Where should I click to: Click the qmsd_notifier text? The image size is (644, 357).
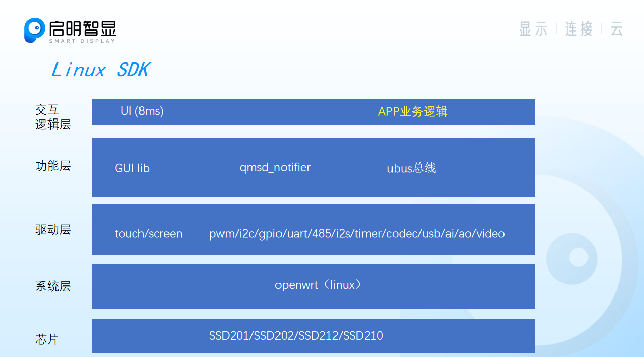(275, 167)
